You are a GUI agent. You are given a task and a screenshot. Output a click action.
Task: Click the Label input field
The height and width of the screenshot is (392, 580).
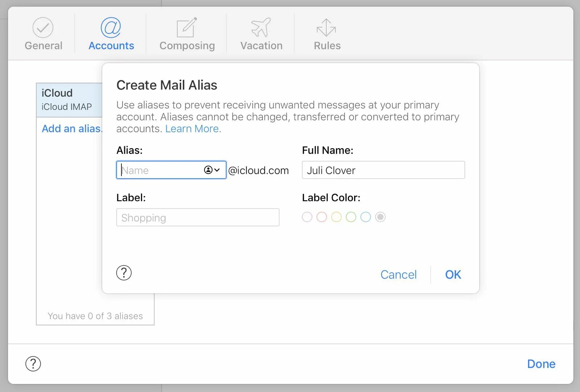pos(198,217)
